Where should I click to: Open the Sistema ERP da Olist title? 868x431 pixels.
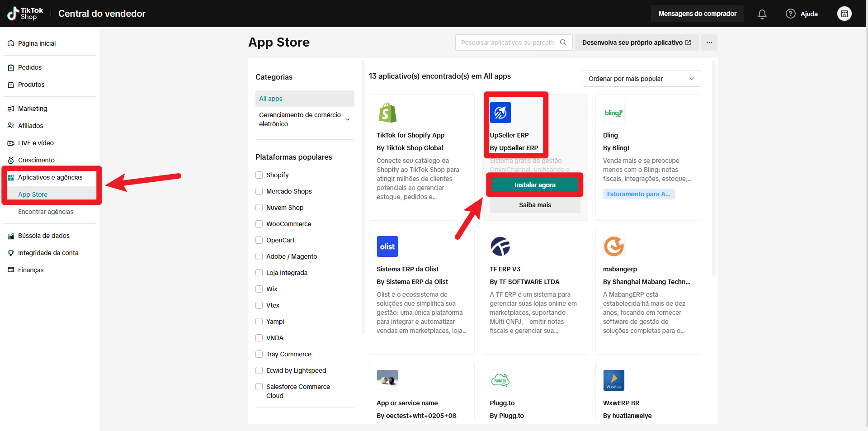click(407, 269)
